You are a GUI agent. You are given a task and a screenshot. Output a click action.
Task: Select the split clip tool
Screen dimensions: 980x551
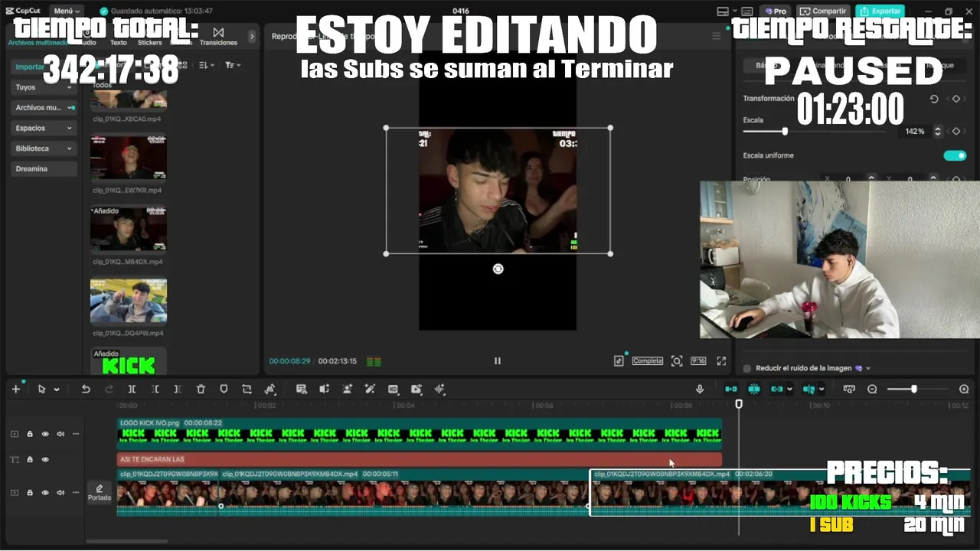pos(132,389)
